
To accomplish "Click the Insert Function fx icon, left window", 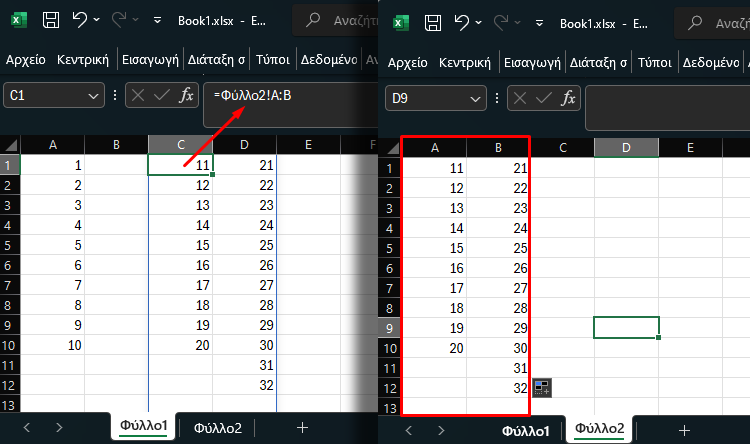I will tap(186, 95).
